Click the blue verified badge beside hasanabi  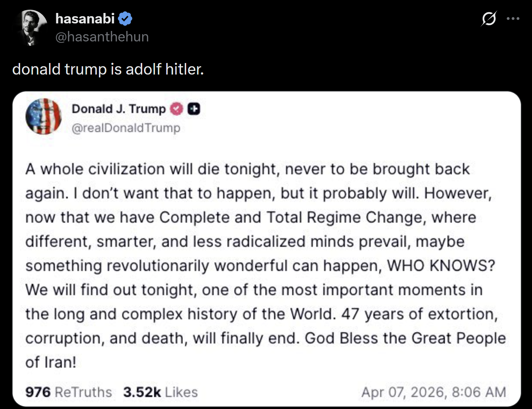click(x=125, y=19)
